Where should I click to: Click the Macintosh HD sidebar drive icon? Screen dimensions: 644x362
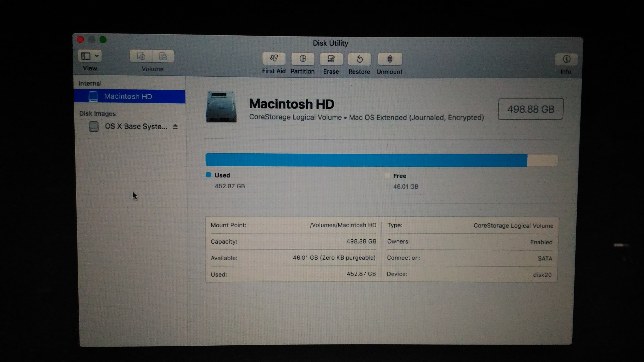(x=93, y=96)
